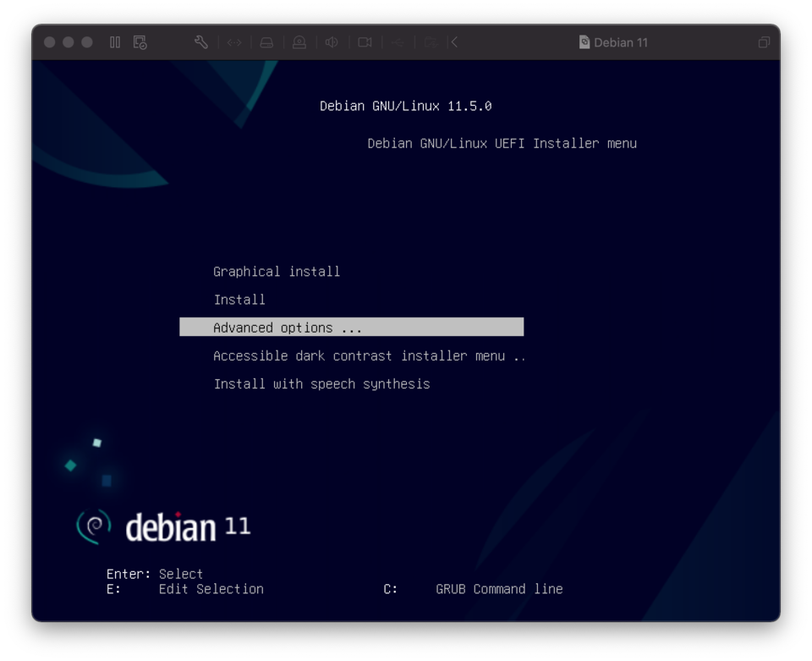Open the Accessible dark contrast installer menu

click(x=369, y=355)
